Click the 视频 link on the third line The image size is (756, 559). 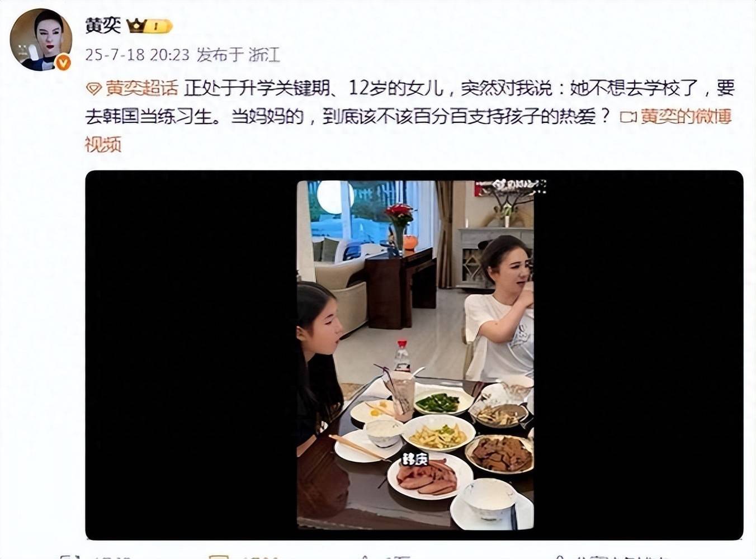(103, 145)
